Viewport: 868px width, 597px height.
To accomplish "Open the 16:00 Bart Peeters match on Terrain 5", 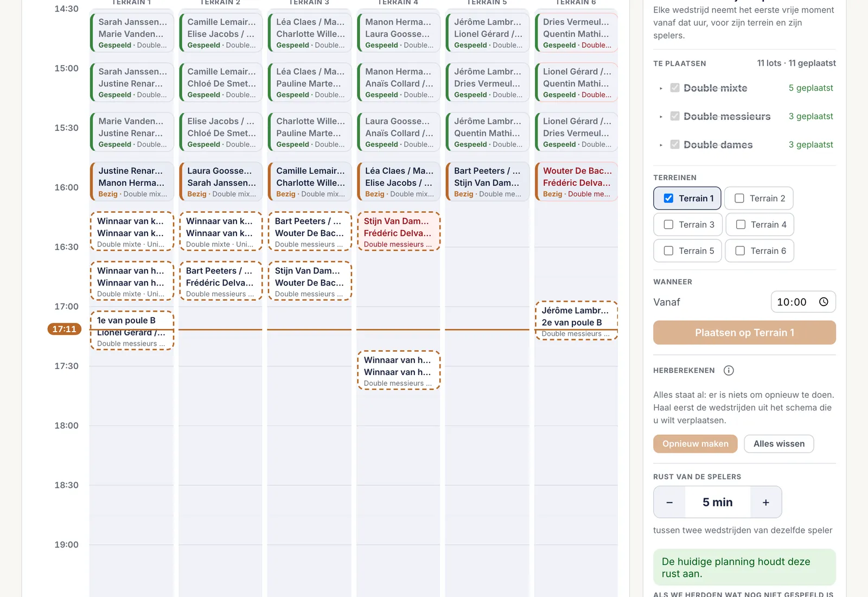I will [487, 182].
